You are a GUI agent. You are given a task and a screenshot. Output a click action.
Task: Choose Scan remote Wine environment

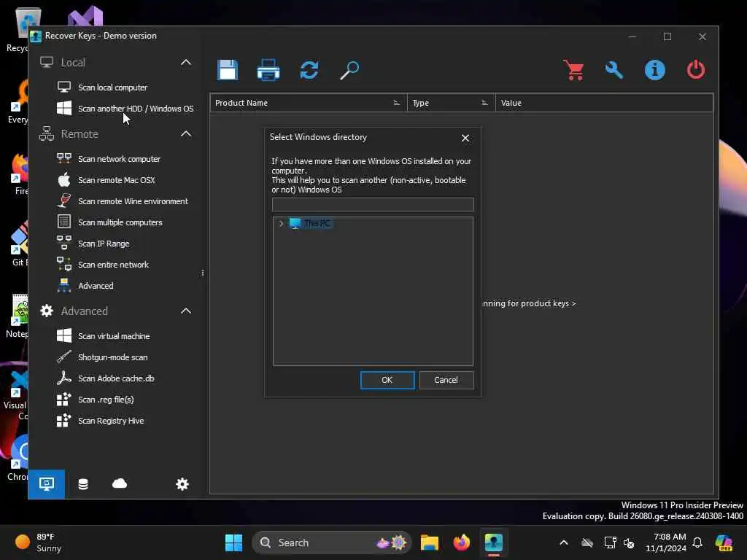point(133,201)
